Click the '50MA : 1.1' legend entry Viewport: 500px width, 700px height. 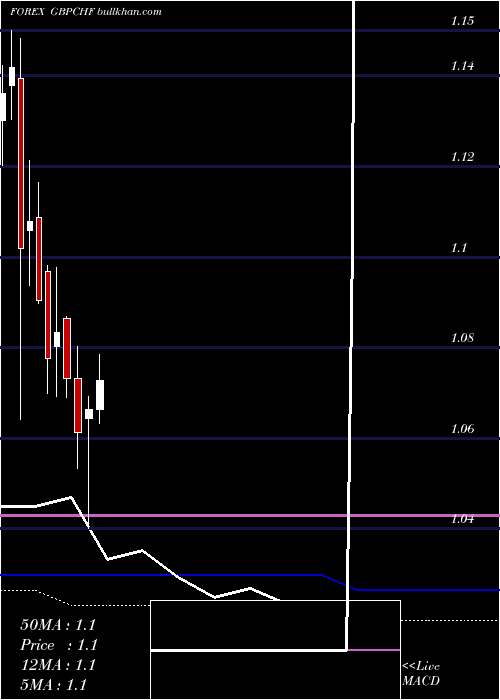point(58,625)
